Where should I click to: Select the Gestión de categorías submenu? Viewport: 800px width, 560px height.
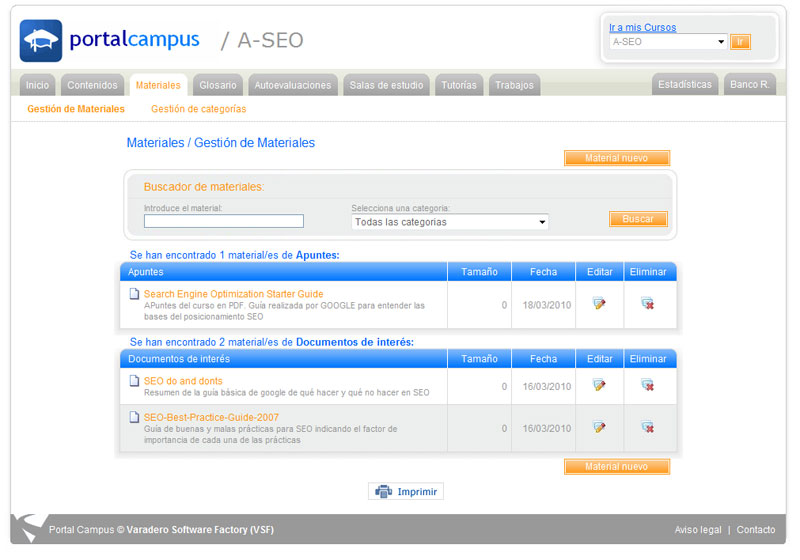point(198,109)
